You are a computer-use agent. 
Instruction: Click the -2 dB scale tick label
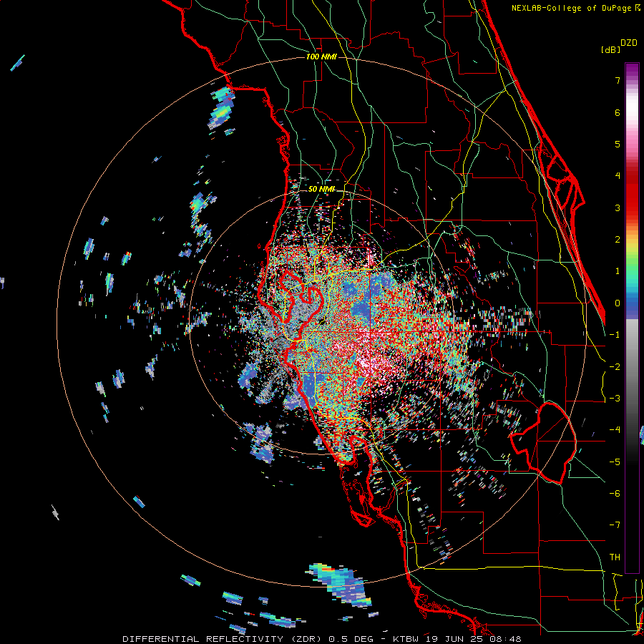click(615, 367)
